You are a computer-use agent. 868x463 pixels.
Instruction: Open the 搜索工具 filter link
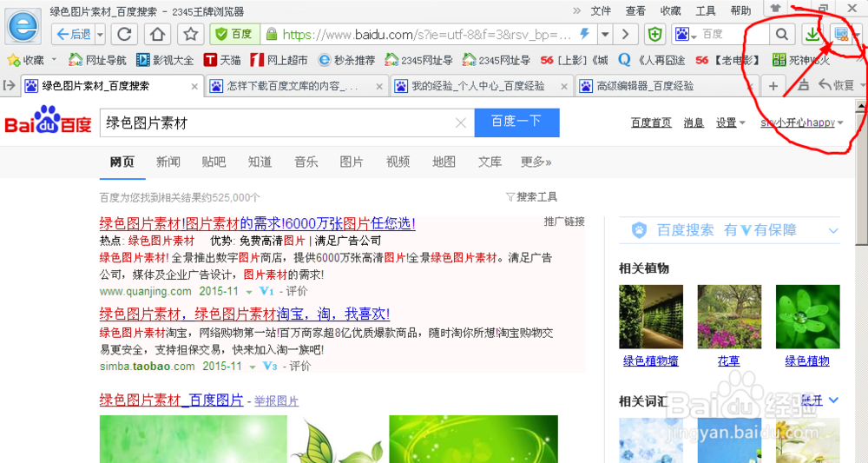(532, 196)
